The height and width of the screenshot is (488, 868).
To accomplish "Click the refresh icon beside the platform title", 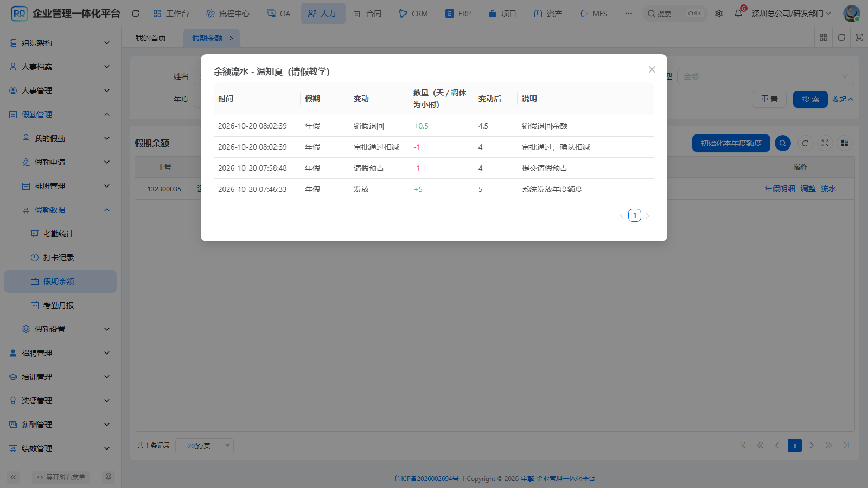I will point(136,14).
